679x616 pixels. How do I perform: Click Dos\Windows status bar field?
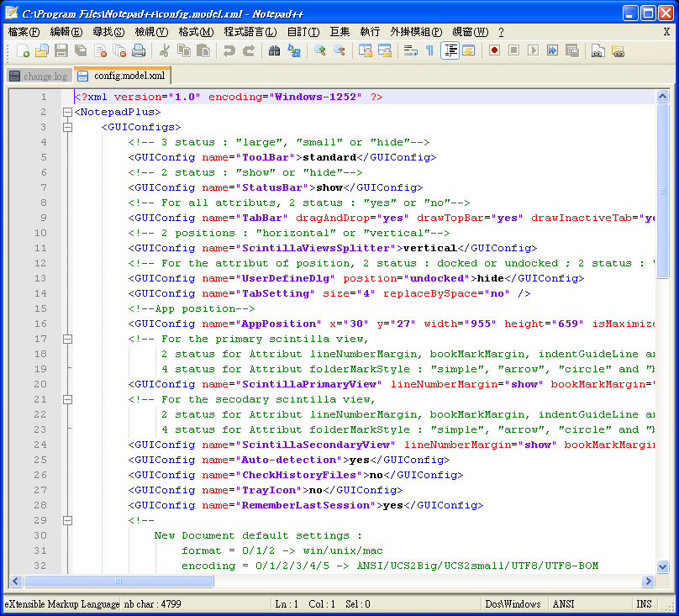513,604
